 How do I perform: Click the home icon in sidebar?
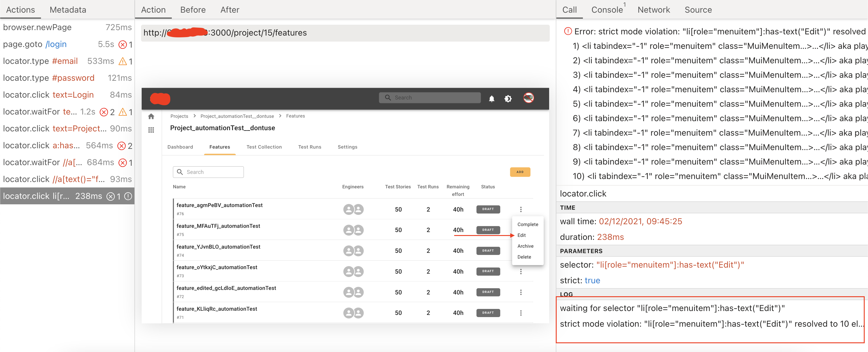[151, 117]
